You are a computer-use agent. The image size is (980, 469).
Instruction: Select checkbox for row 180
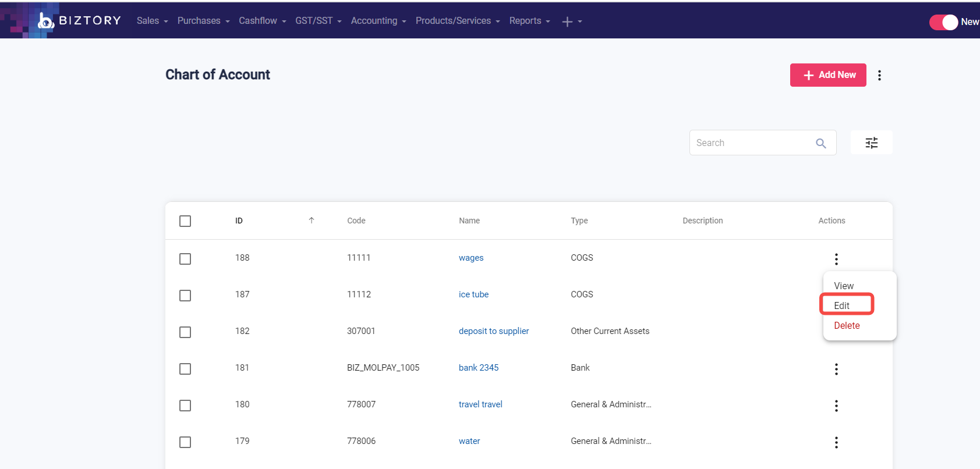185,406
